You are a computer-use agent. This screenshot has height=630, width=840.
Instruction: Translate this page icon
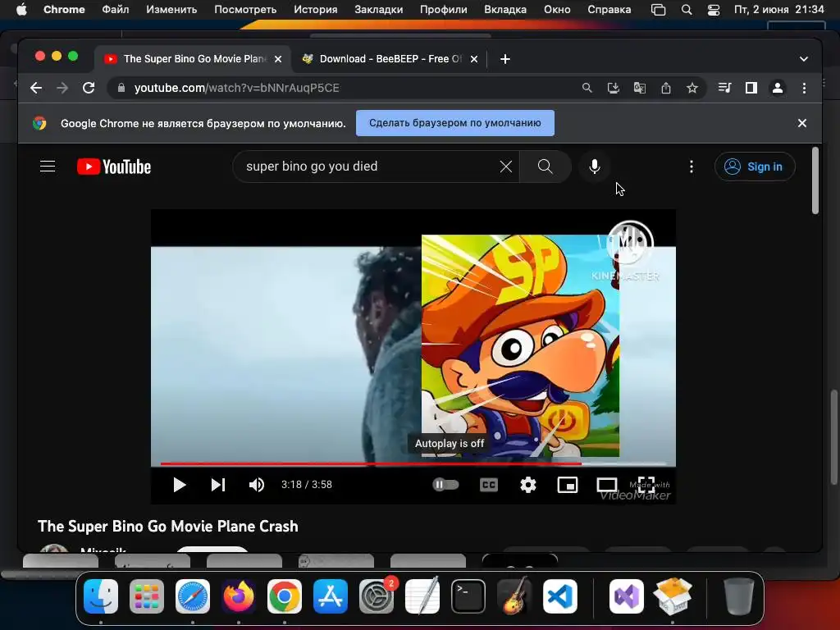click(640, 88)
